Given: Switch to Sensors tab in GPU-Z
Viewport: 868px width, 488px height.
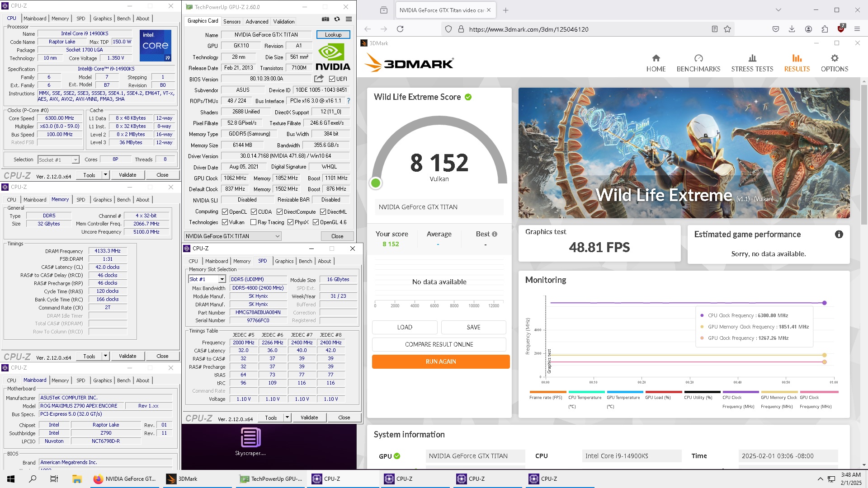Looking at the screenshot, I should click(x=232, y=21).
